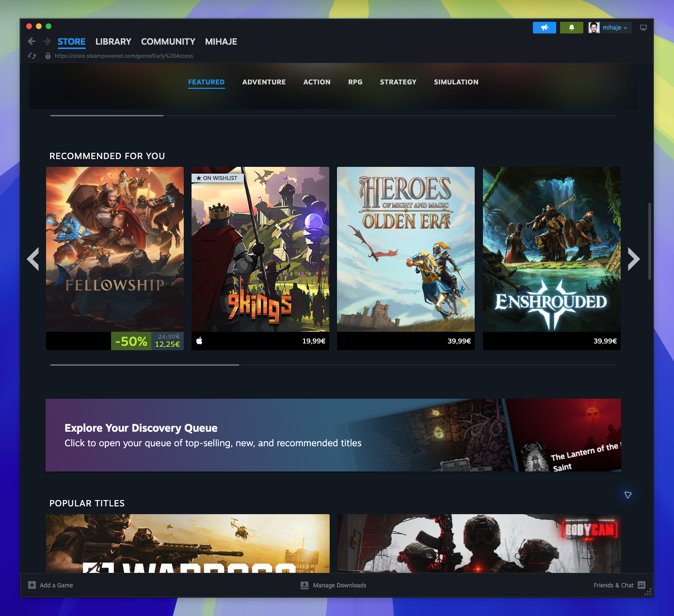Select the ADVENTURE tab

point(264,82)
